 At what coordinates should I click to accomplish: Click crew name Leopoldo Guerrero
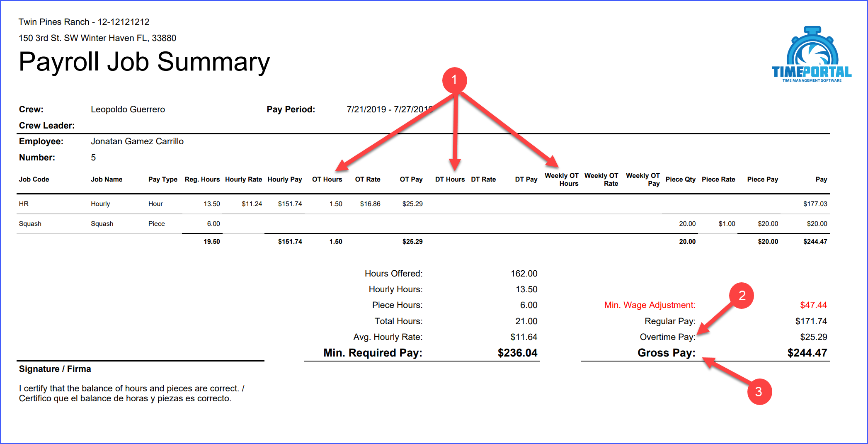(x=128, y=109)
